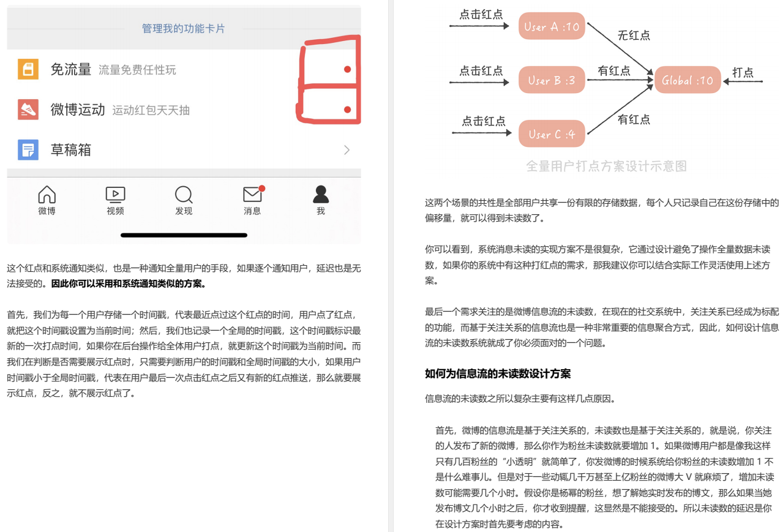This screenshot has height=532, width=780.
Task: Click the red 微博运动 sneaker icon
Action: (28, 110)
